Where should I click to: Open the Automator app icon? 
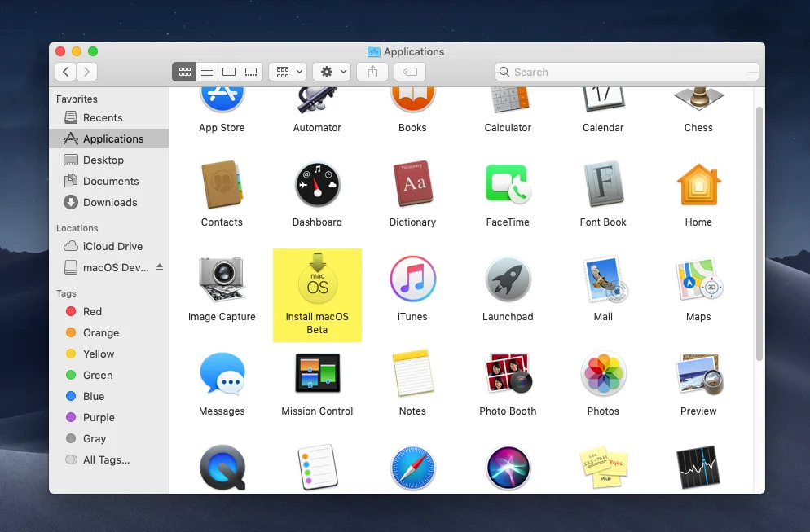(317, 99)
